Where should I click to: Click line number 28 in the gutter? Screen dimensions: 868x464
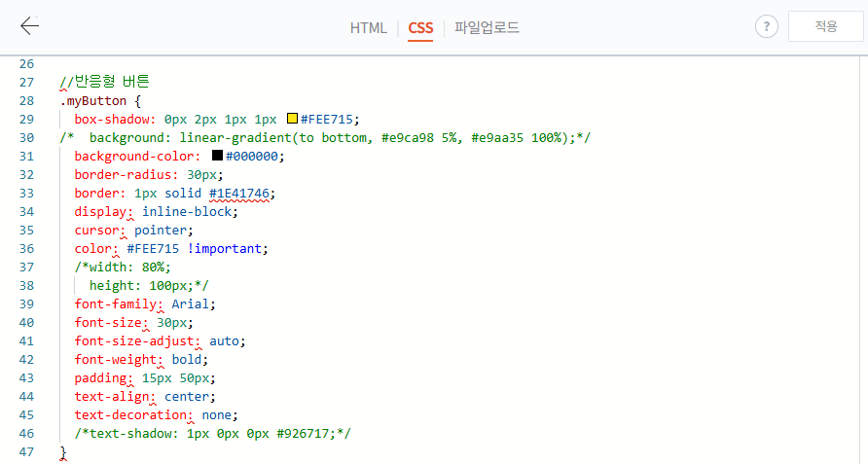(26, 101)
